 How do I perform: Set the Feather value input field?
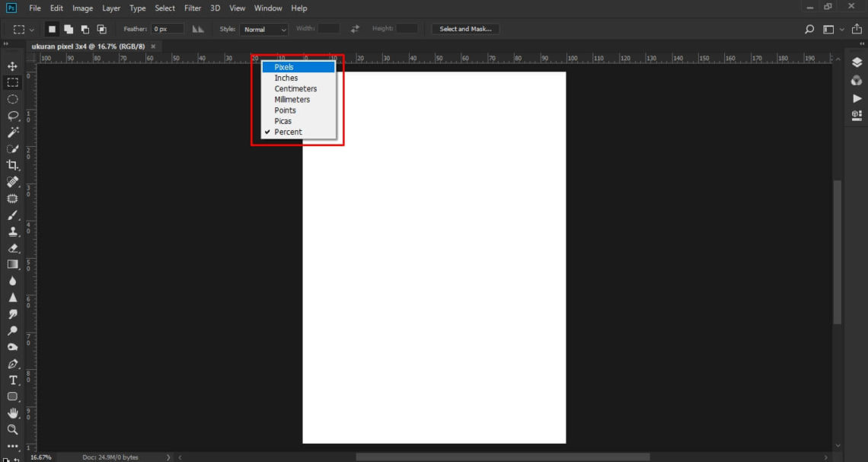click(x=168, y=28)
